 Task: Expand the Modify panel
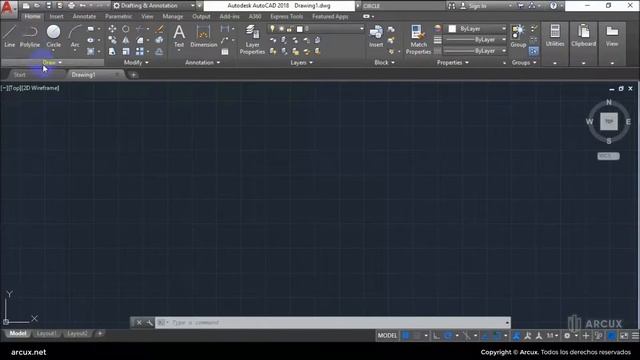tap(136, 62)
